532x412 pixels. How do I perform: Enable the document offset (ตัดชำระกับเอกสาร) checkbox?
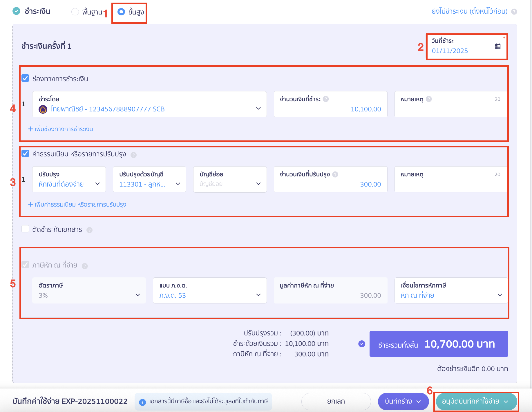tap(26, 229)
